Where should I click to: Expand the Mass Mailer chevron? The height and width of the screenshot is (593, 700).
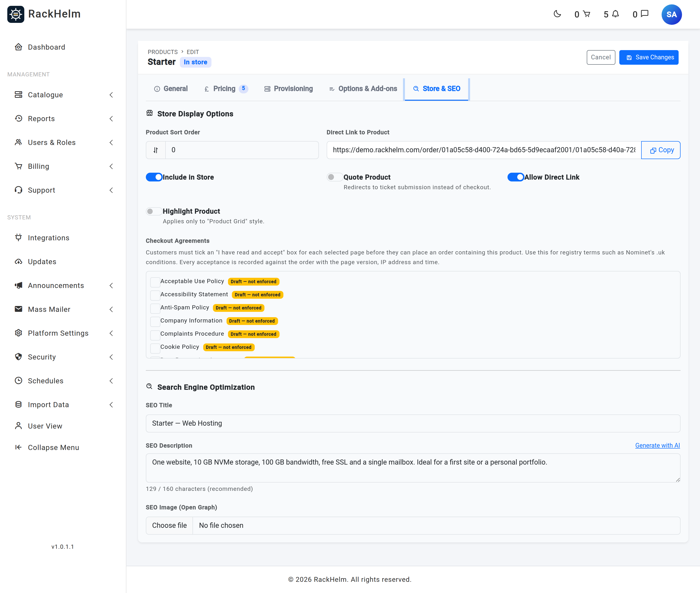[x=111, y=309]
